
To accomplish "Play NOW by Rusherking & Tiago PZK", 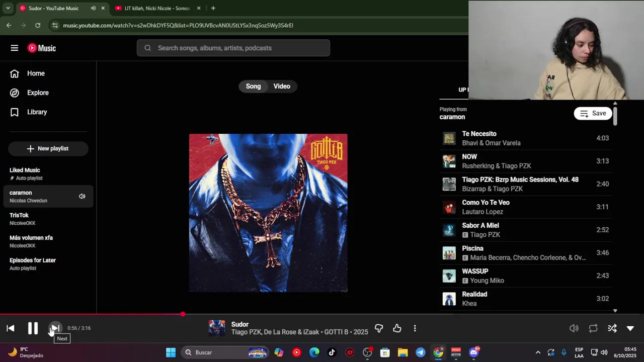I will click(x=526, y=161).
